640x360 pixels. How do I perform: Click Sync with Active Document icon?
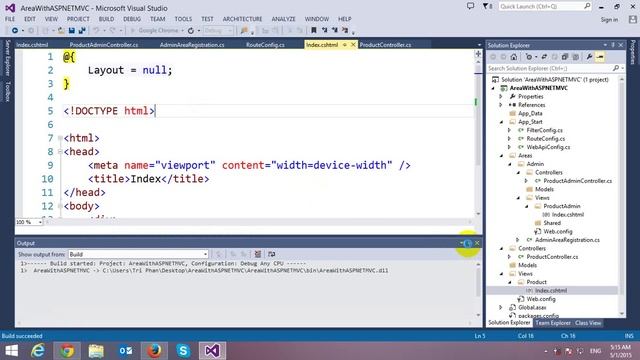[x=544, y=57]
